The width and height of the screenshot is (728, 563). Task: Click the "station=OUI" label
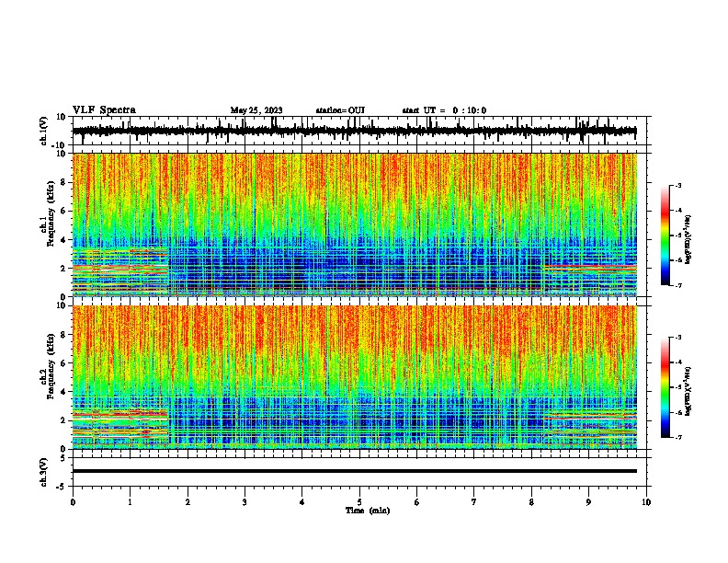340,110
